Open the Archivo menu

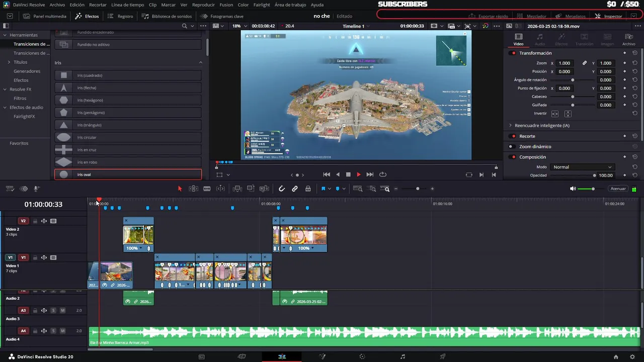[x=57, y=5]
